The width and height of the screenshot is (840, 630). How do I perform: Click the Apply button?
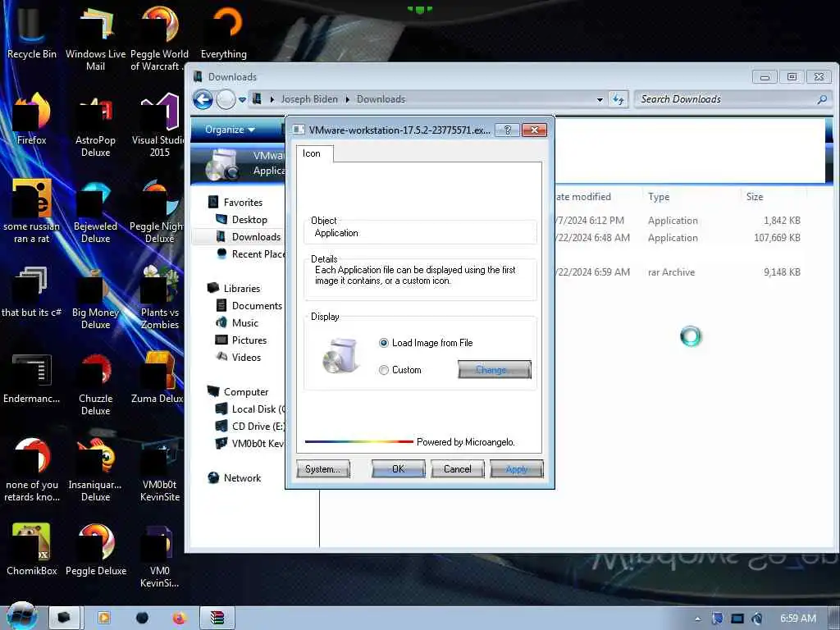click(517, 468)
